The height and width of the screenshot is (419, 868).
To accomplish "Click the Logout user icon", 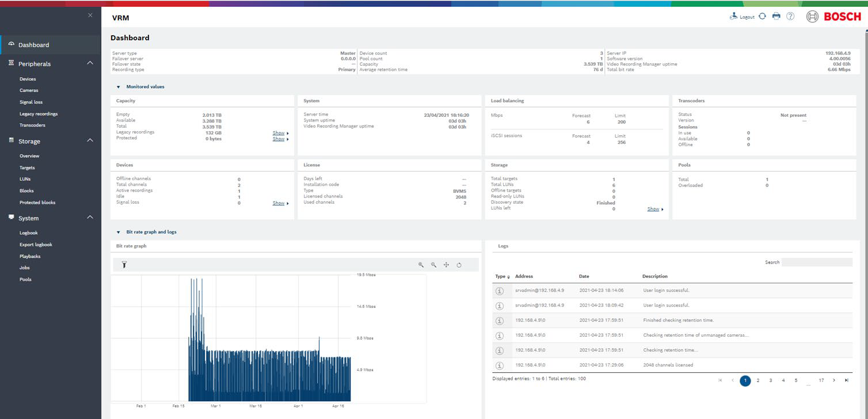I will tap(733, 17).
